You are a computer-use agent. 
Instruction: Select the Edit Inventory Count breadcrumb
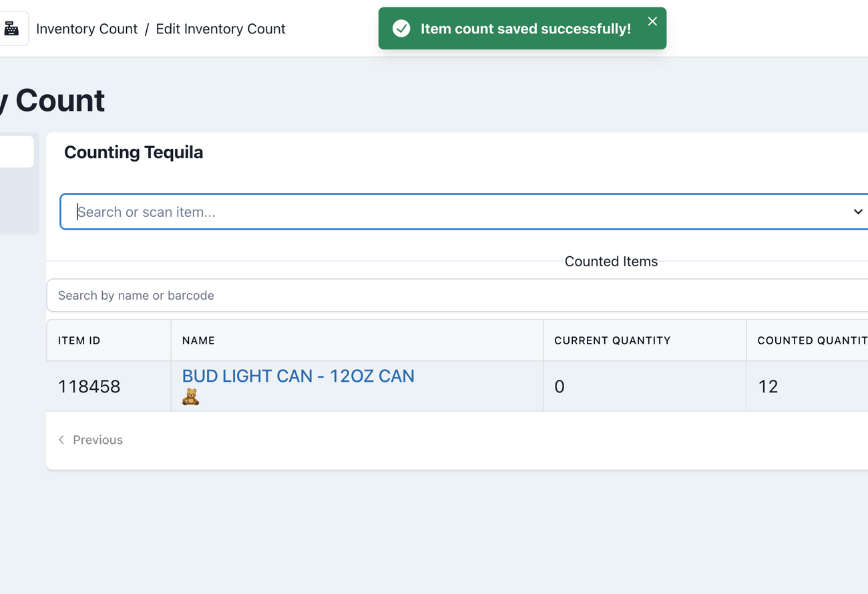click(220, 29)
